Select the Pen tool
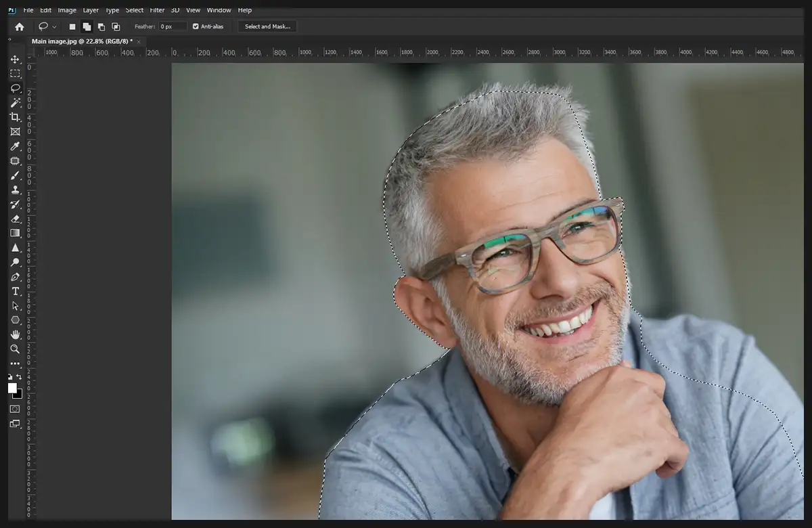 tap(15, 277)
